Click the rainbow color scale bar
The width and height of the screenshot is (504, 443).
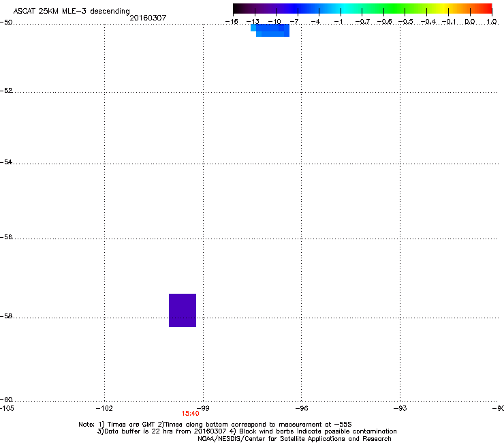(x=362, y=9)
